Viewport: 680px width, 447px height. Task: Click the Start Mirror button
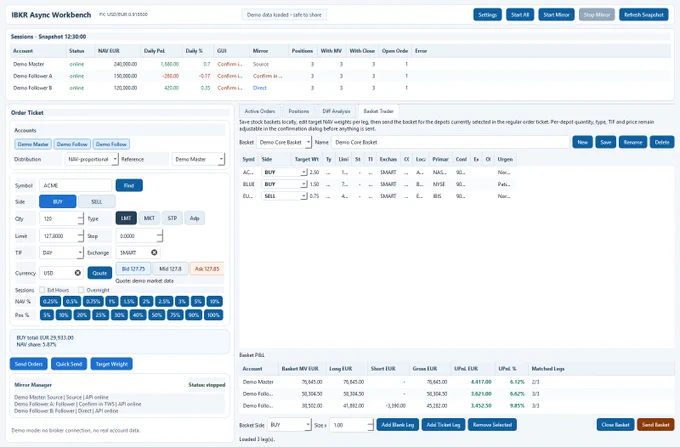[556, 15]
